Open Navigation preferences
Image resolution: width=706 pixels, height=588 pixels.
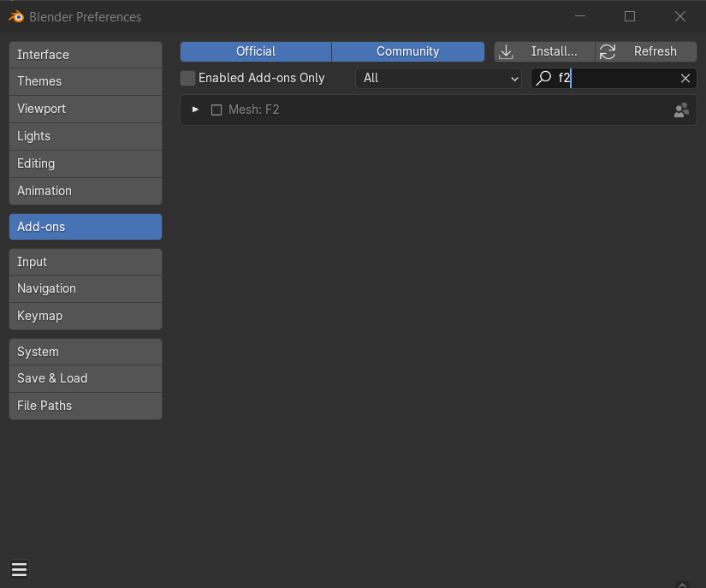[x=86, y=288]
